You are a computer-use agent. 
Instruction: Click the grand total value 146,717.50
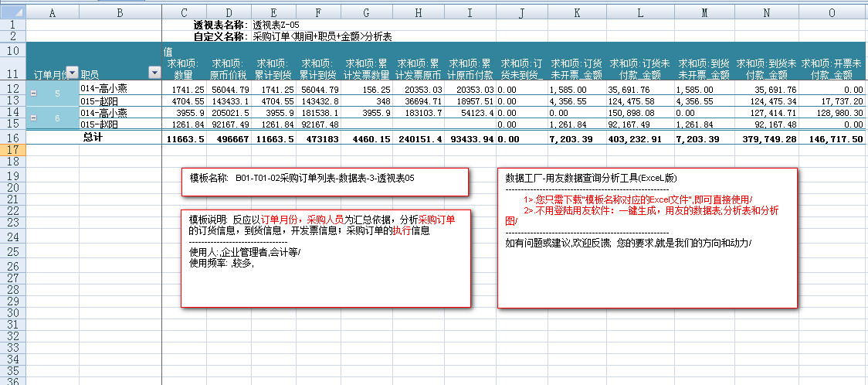click(x=832, y=138)
